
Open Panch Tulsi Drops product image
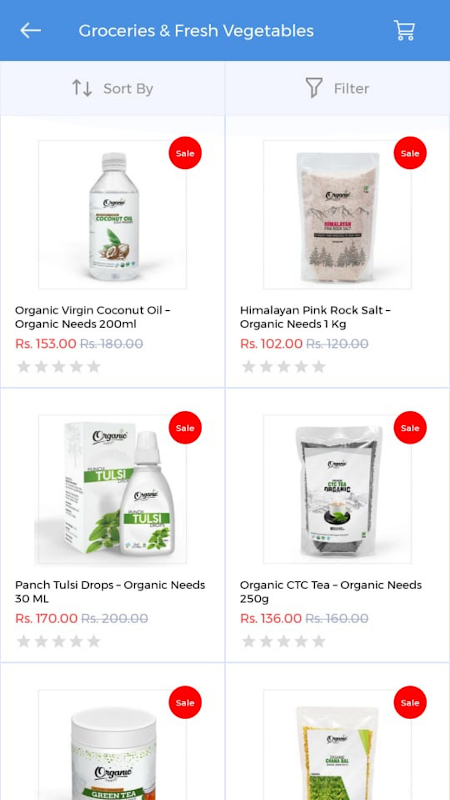pyautogui.click(x=111, y=489)
